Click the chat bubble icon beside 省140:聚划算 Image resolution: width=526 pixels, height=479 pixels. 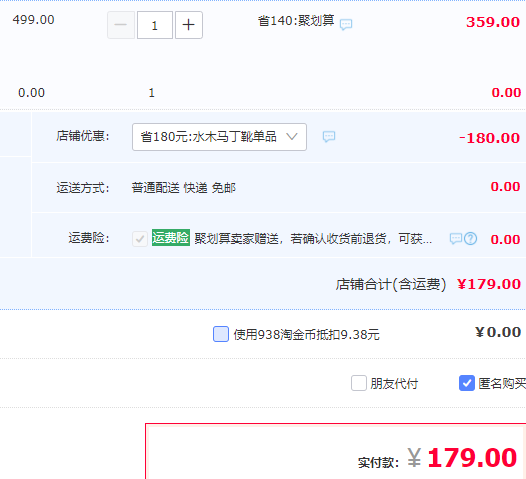pos(346,24)
